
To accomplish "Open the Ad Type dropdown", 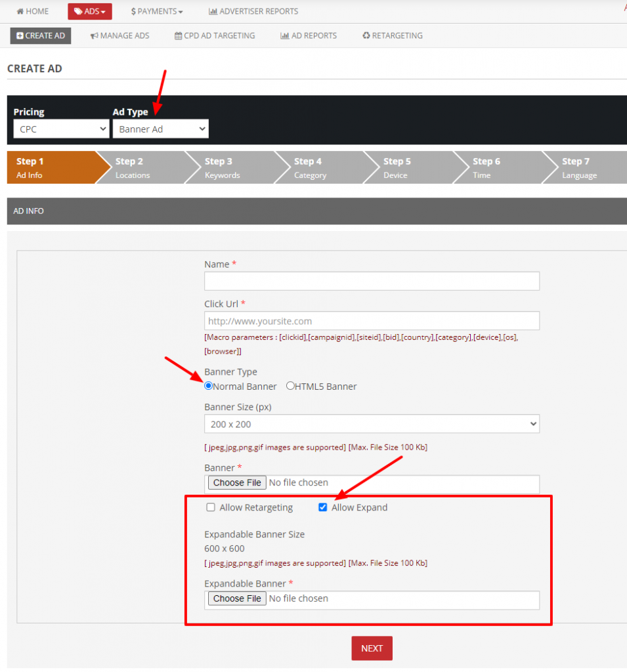I will (x=160, y=129).
